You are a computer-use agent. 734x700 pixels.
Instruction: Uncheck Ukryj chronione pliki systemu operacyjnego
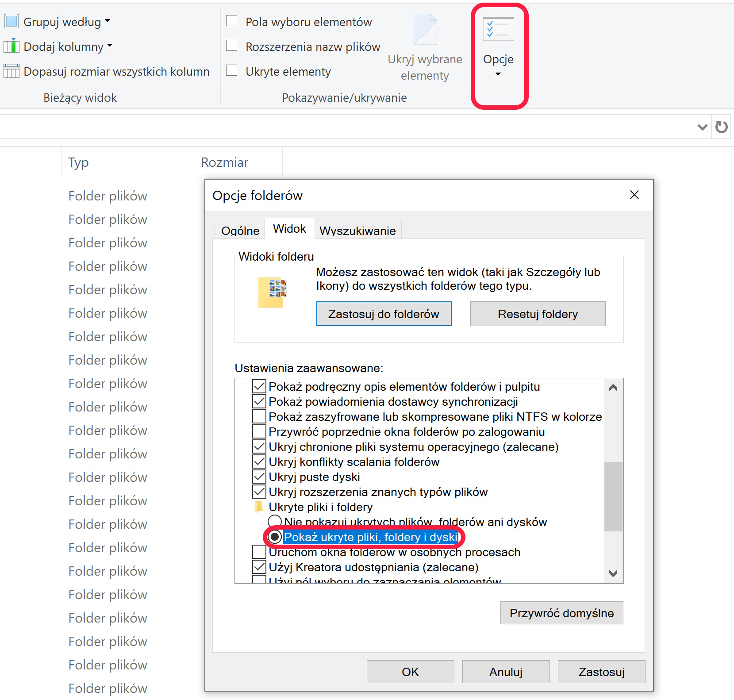coord(259,446)
